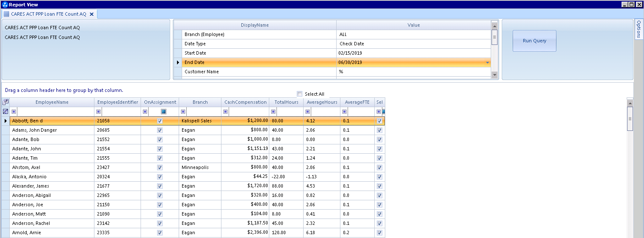Select second CARES ACT PPP Loan report entry
The image size is (644, 238).
pos(42,38)
